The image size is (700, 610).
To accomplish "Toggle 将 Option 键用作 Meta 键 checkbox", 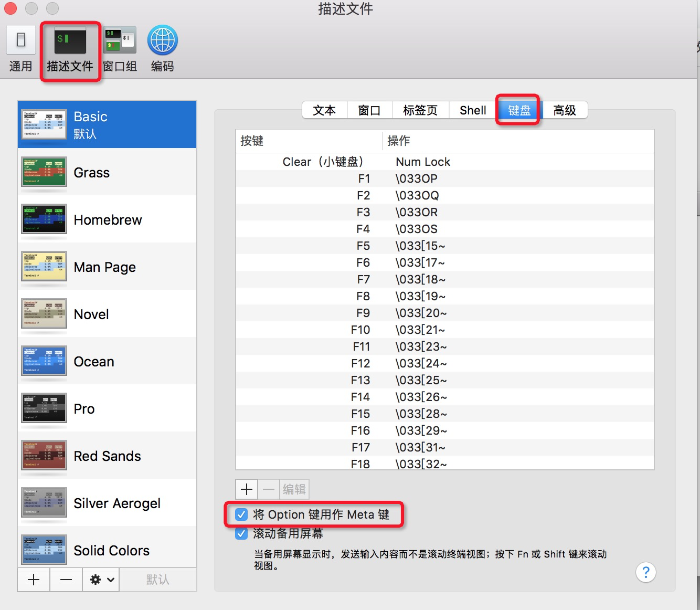I will [241, 514].
